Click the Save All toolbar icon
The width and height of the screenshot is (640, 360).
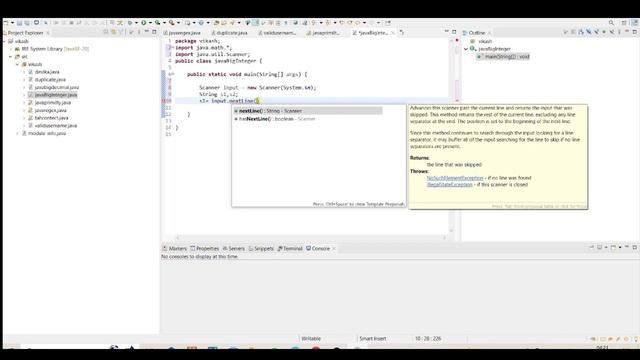tap(27, 23)
